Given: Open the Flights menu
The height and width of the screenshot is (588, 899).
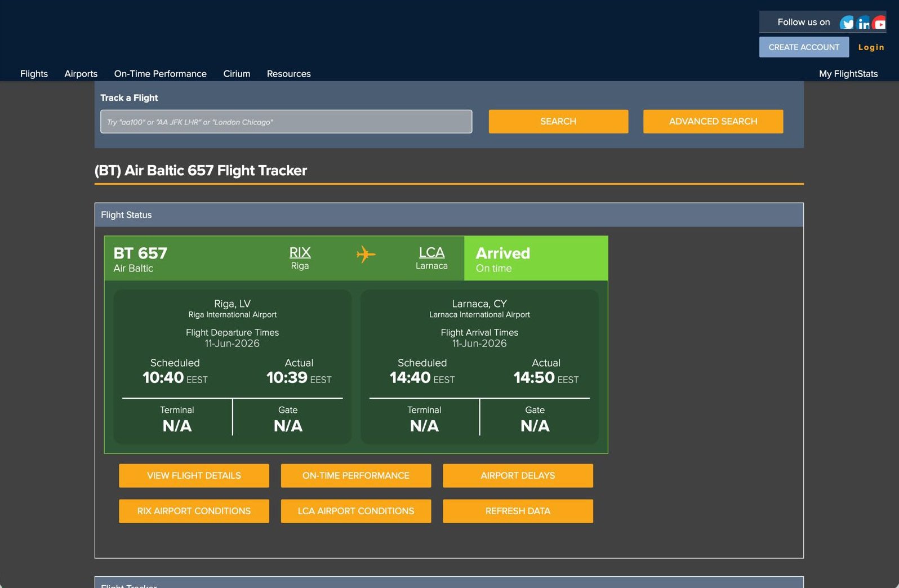Looking at the screenshot, I should pyautogui.click(x=34, y=74).
